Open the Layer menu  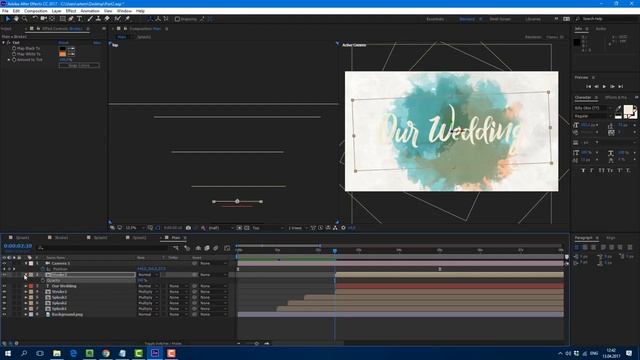[x=56, y=11]
